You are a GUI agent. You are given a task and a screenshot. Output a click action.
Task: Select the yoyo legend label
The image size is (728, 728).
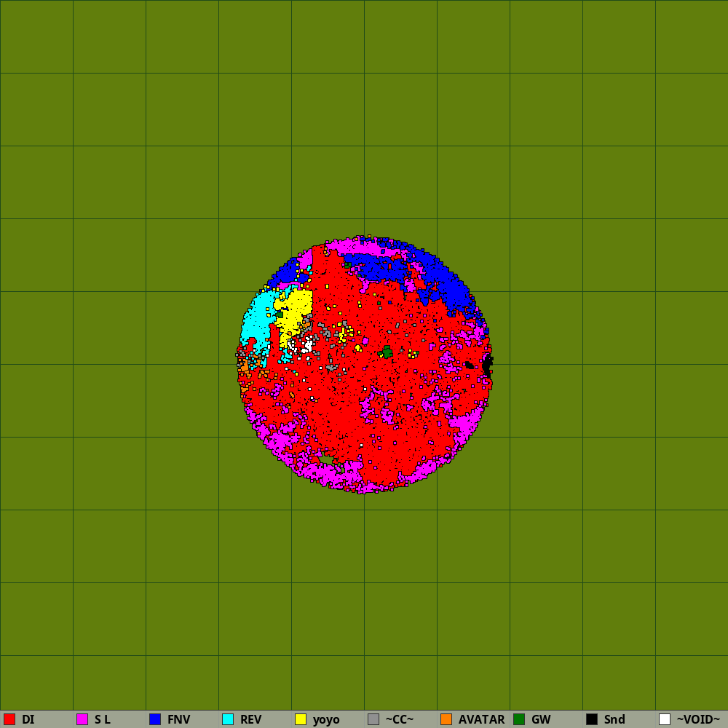click(x=326, y=720)
